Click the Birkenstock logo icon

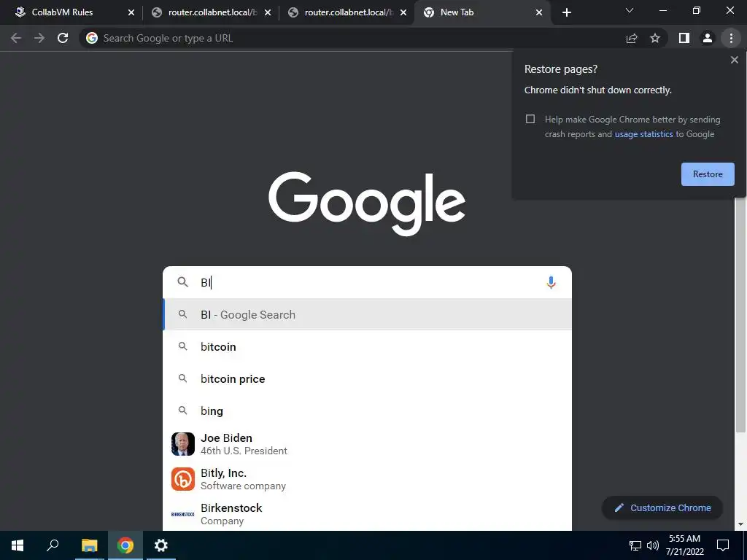(x=183, y=514)
